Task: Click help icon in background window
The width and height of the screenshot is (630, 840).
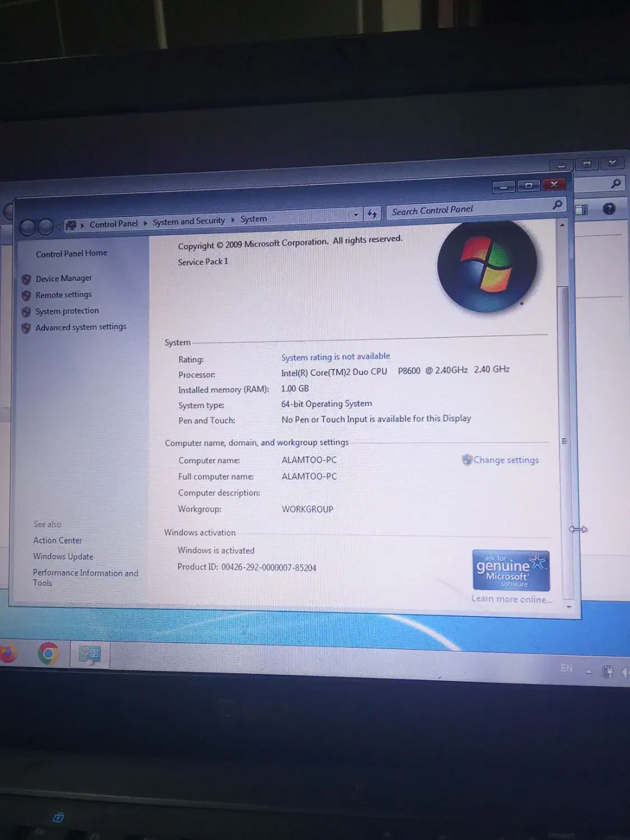Action: click(609, 209)
